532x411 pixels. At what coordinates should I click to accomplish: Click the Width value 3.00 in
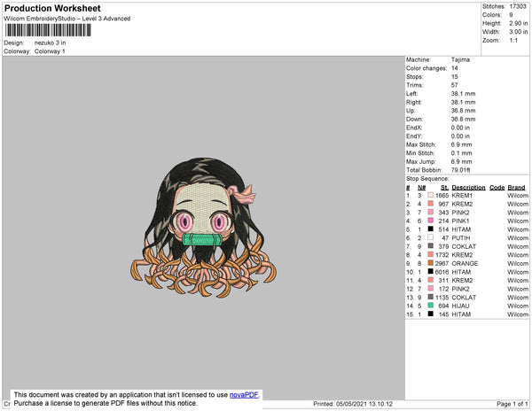click(519, 32)
